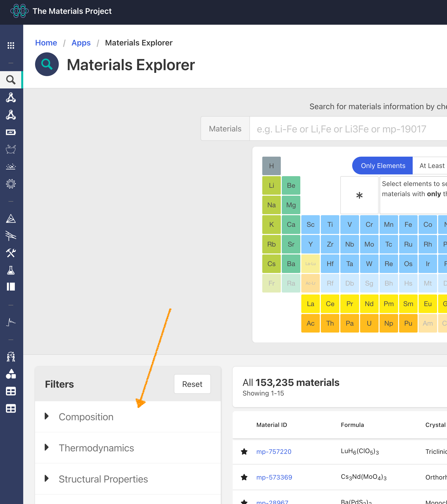Toggle the star for mp-757220
The height and width of the screenshot is (504, 447).
[244, 452]
